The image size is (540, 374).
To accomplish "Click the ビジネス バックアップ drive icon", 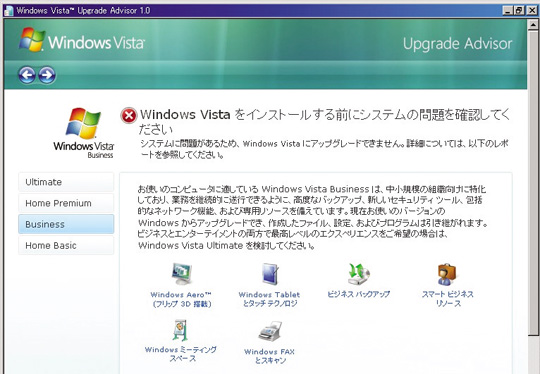I will click(x=359, y=274).
